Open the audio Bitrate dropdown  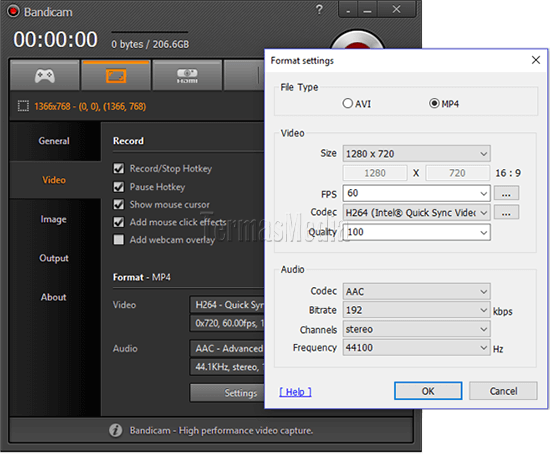(416, 310)
